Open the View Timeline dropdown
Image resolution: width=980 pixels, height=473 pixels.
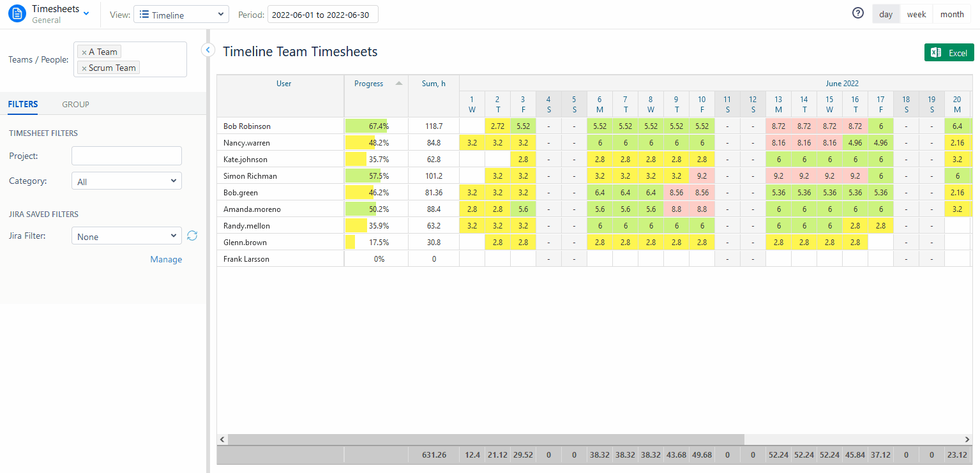pos(181,15)
